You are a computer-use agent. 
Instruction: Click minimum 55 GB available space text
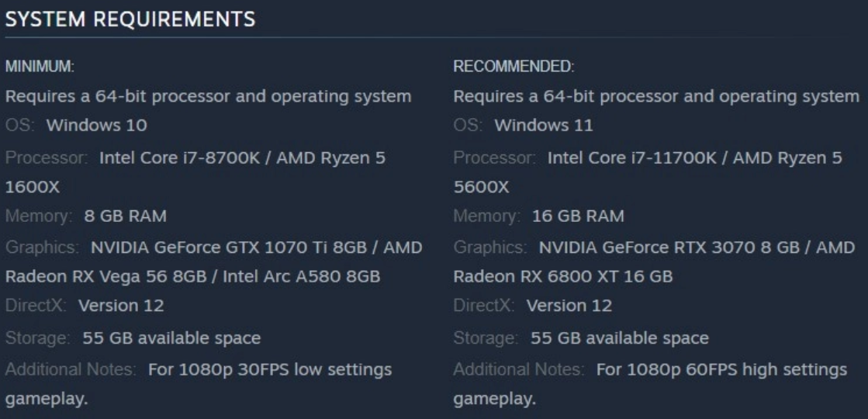[171, 338]
